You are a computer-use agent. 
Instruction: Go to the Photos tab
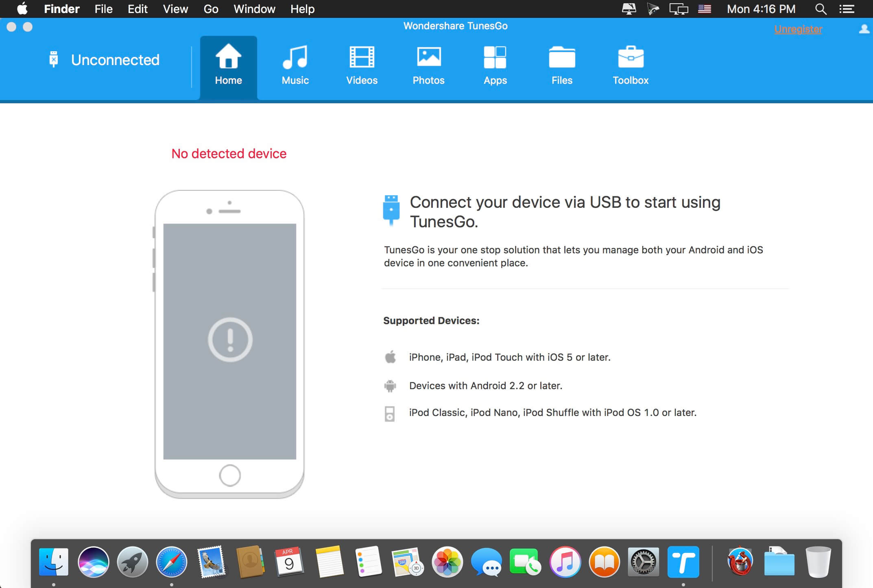[x=428, y=65]
